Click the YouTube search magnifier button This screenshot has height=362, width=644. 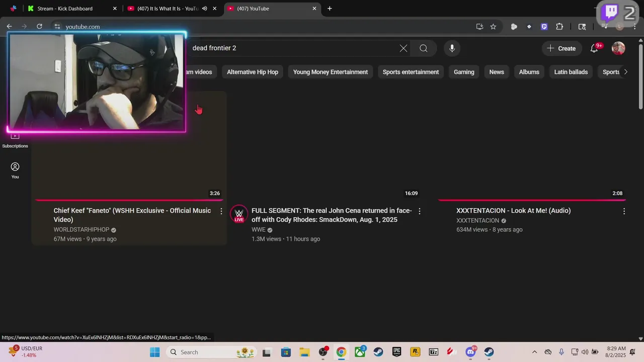coord(424,48)
